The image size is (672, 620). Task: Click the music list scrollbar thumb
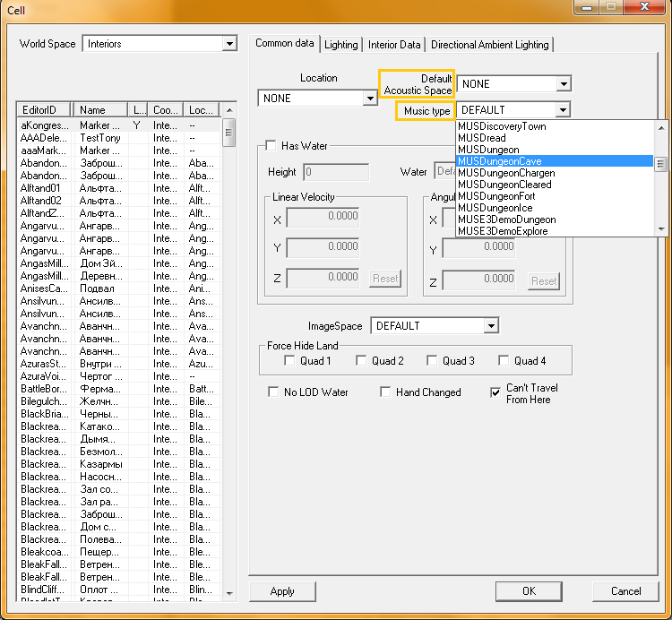661,164
